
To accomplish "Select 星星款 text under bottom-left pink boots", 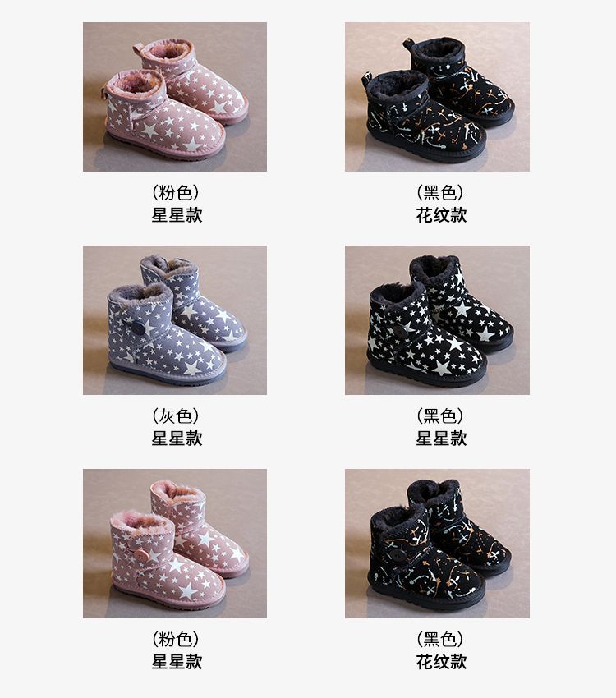I will 177,662.
